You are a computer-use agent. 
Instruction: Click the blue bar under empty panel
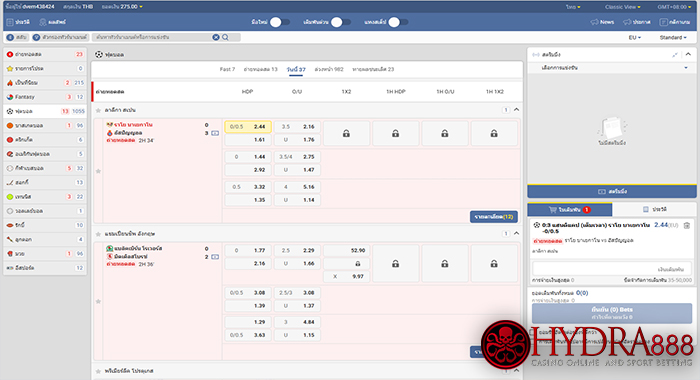point(612,192)
